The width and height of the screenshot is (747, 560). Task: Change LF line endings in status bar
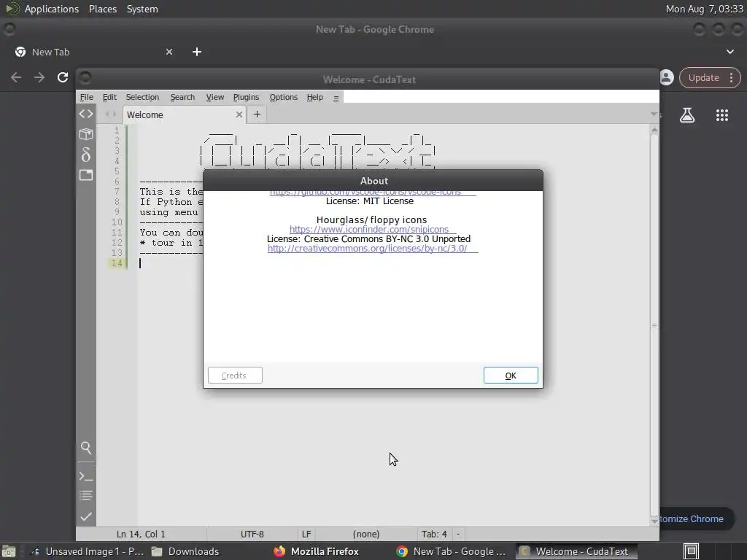point(306,534)
